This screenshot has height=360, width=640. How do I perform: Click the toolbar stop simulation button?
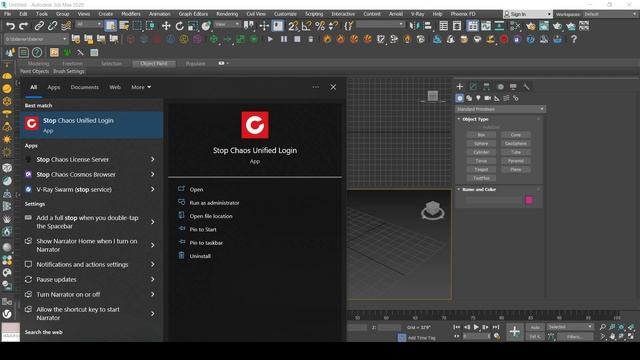click(x=297, y=40)
